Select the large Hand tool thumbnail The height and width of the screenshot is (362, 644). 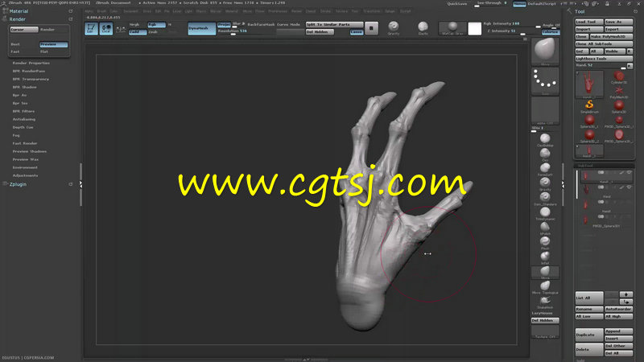589,84
